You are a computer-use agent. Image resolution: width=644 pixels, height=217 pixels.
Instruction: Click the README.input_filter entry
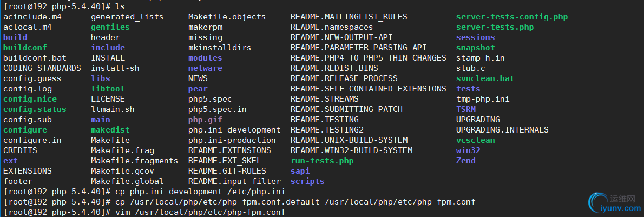coord(234,181)
